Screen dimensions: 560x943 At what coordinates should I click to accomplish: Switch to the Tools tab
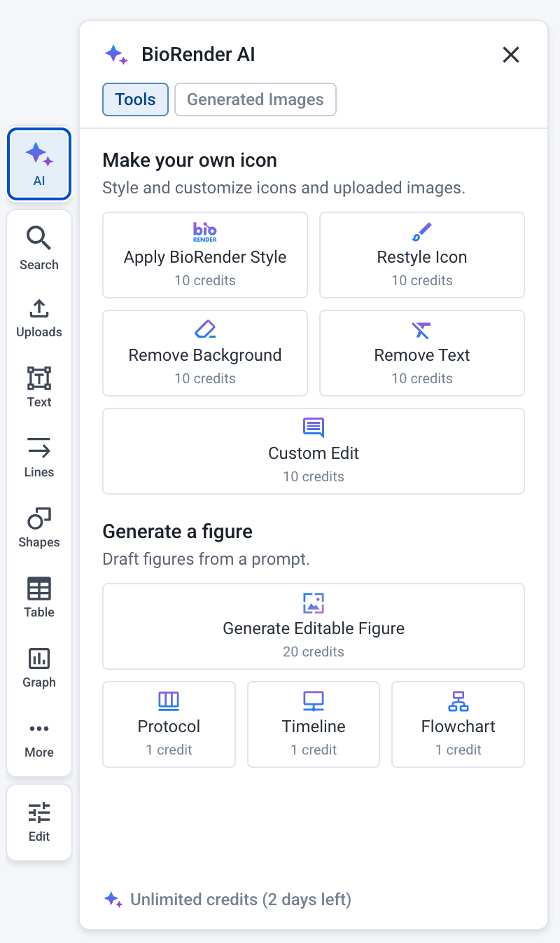(135, 99)
